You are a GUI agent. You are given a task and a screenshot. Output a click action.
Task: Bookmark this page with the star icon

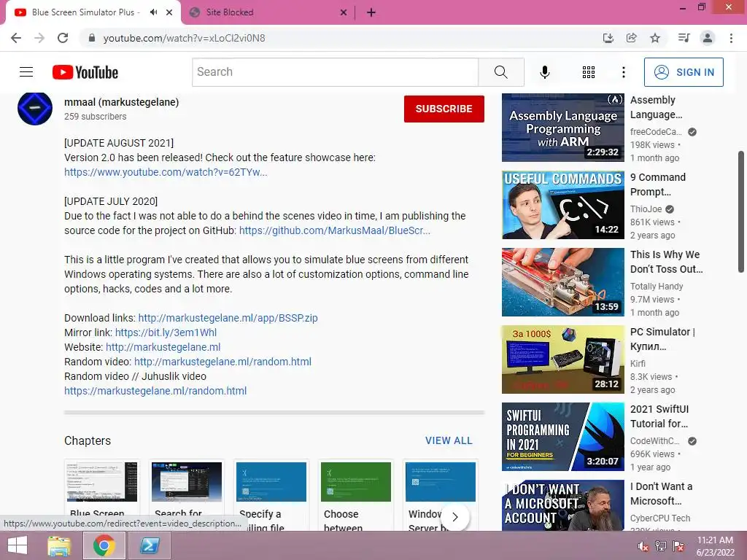coord(655,38)
